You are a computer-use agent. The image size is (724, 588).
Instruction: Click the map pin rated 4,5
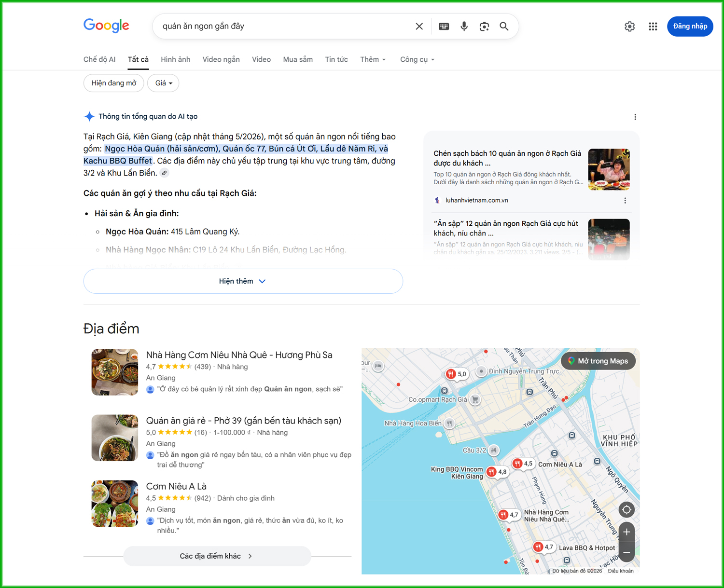pyautogui.click(x=523, y=464)
